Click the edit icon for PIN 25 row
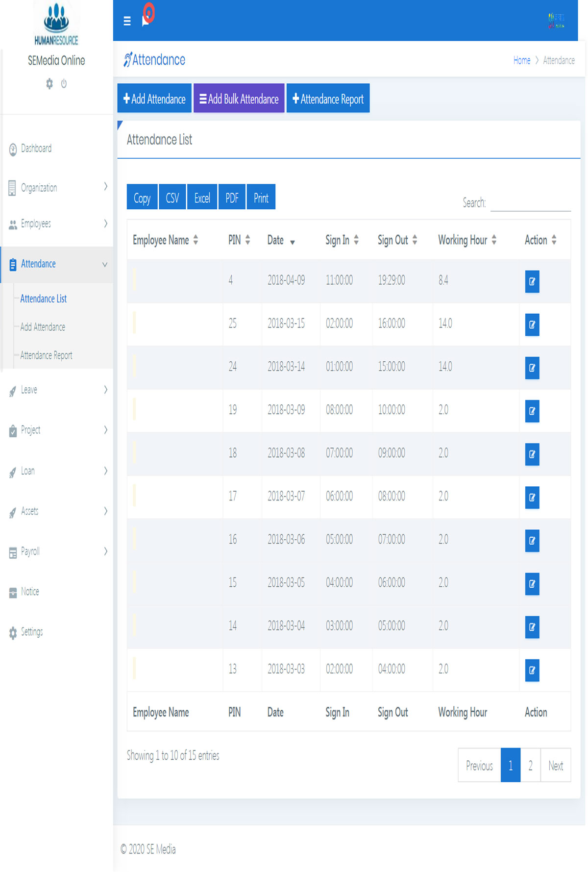This screenshot has height=873, width=588. pos(532,324)
